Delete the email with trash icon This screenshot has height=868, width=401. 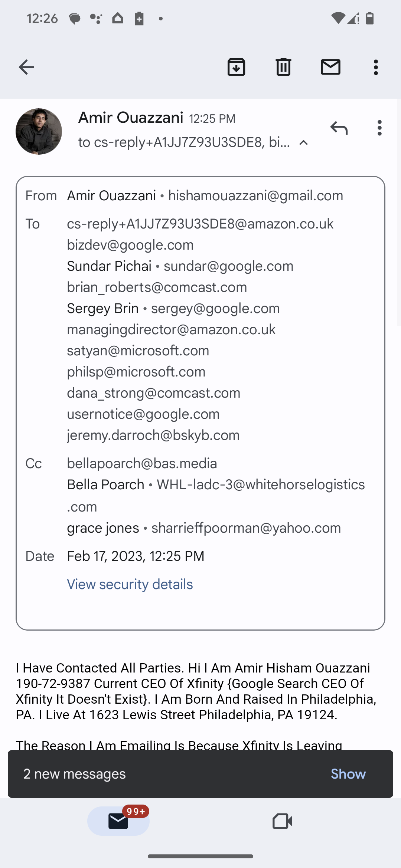283,67
